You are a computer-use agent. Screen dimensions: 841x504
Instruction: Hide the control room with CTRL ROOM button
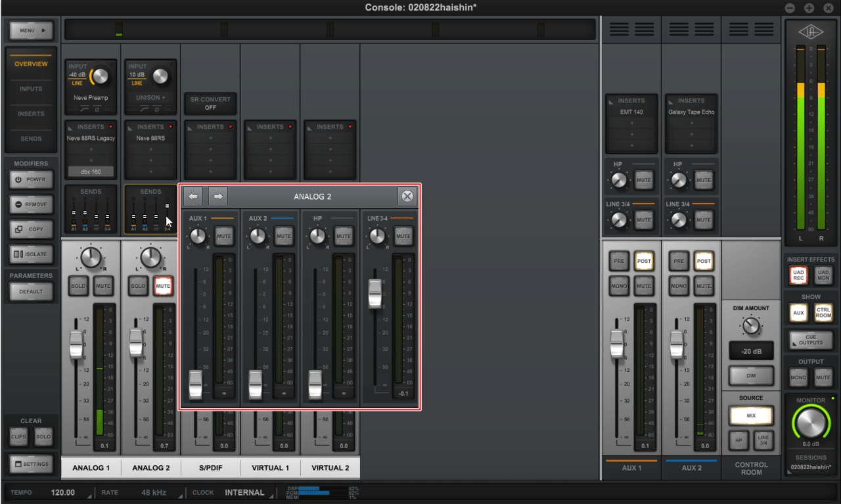point(823,313)
